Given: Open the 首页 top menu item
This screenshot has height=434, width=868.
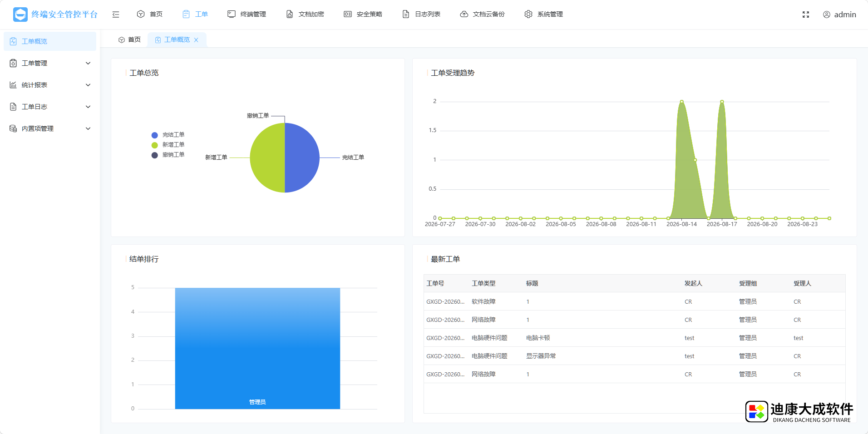Looking at the screenshot, I should tap(156, 14).
